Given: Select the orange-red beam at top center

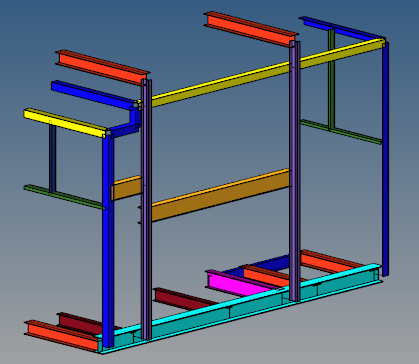Looking at the screenshot, I should coord(251,29).
